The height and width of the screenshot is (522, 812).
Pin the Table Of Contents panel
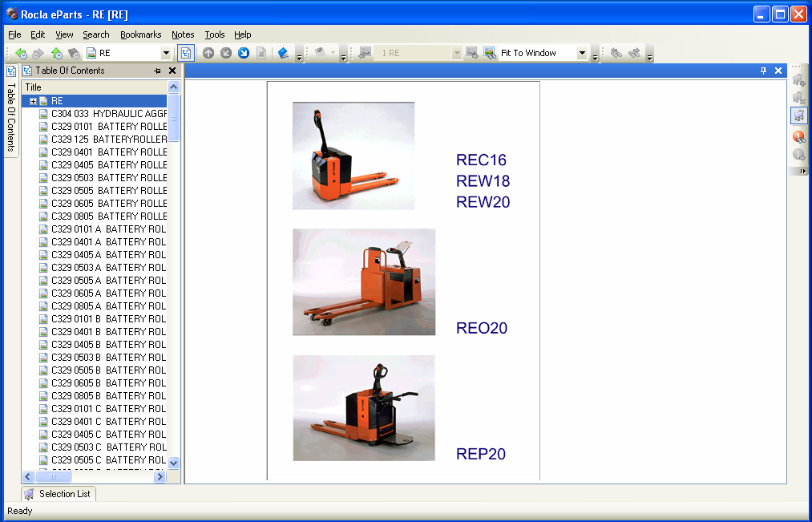point(157,71)
